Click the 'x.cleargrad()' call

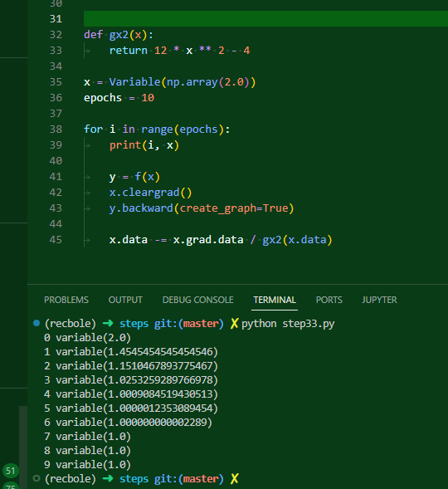pos(150,193)
